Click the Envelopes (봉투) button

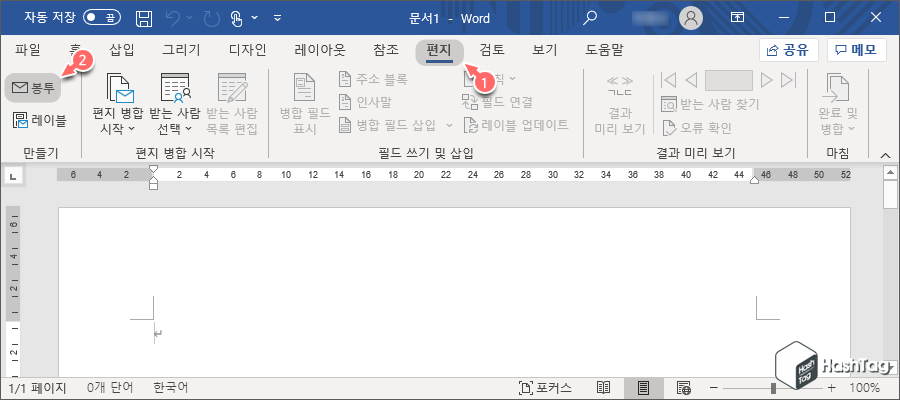[x=32, y=87]
